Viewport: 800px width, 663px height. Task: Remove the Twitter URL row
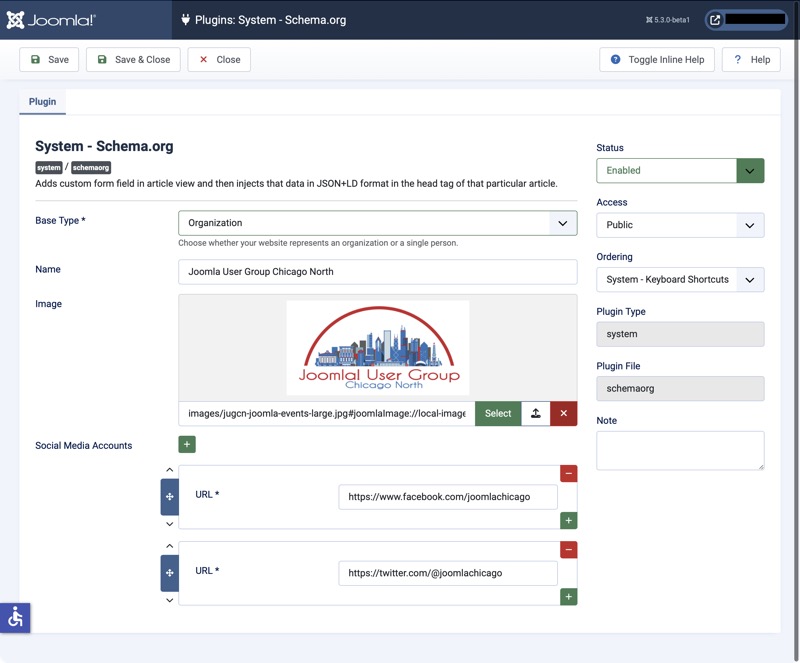568,550
